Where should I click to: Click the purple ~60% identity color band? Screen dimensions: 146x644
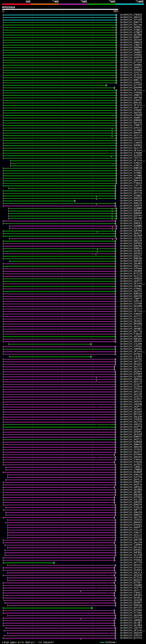point(73,4)
